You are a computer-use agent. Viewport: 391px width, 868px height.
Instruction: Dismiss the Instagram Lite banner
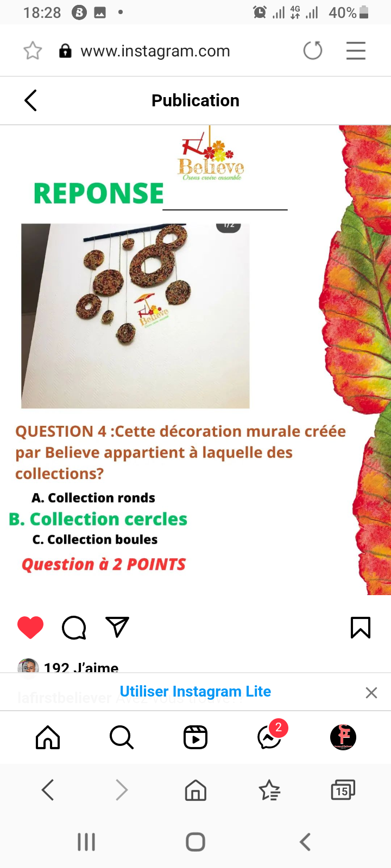coord(371,693)
